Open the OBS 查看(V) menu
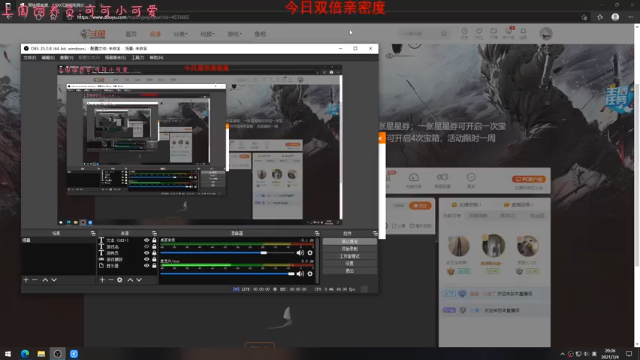Image resolution: width=640 pixels, height=360 pixels. 67,58
